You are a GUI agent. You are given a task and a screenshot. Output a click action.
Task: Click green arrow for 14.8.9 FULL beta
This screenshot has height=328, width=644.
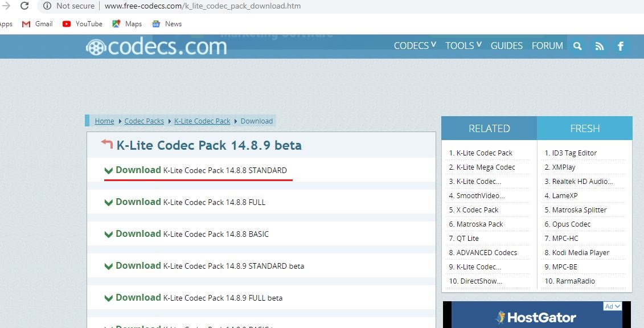click(x=108, y=298)
